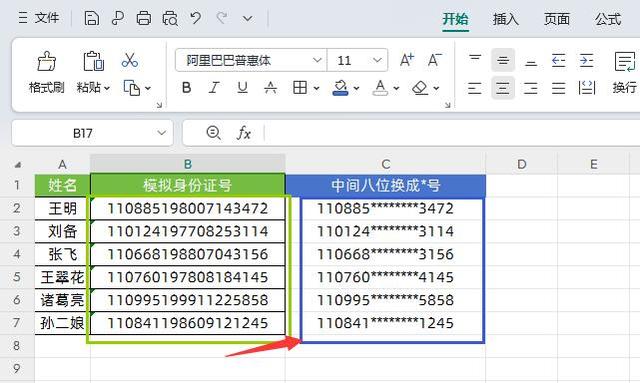Screen dimensions: 640x383
Task: Select header cell 中间八位换成*号
Action: [x=385, y=185]
